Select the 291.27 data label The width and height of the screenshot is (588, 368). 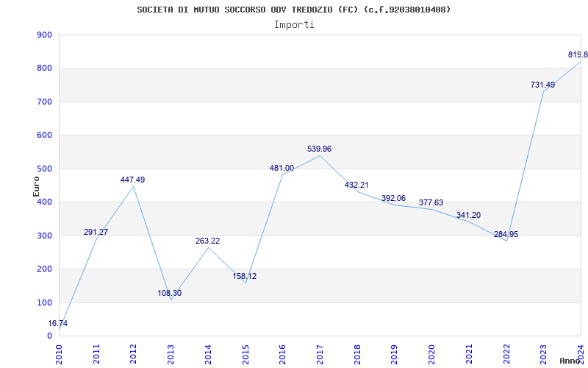coord(96,232)
